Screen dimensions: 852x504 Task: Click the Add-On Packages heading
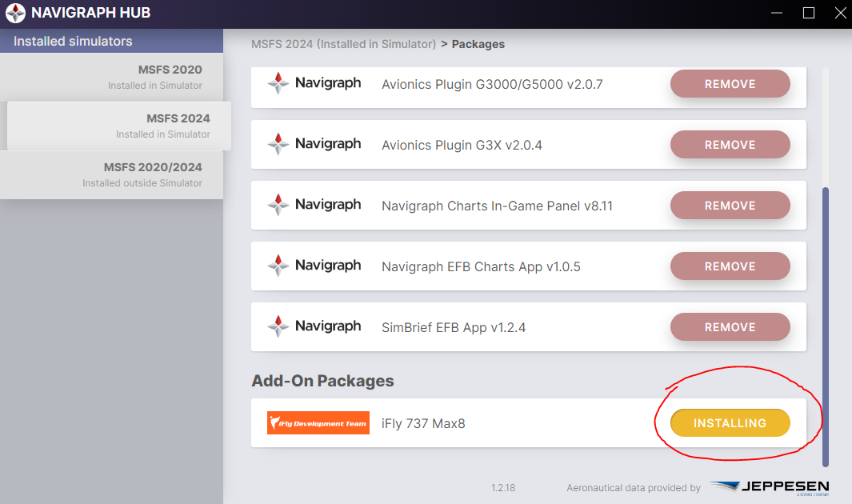(x=322, y=381)
